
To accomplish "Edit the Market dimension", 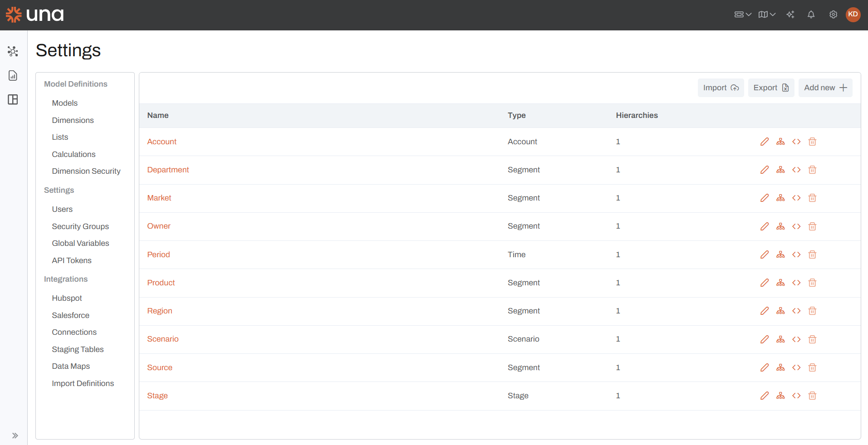I will click(x=765, y=198).
